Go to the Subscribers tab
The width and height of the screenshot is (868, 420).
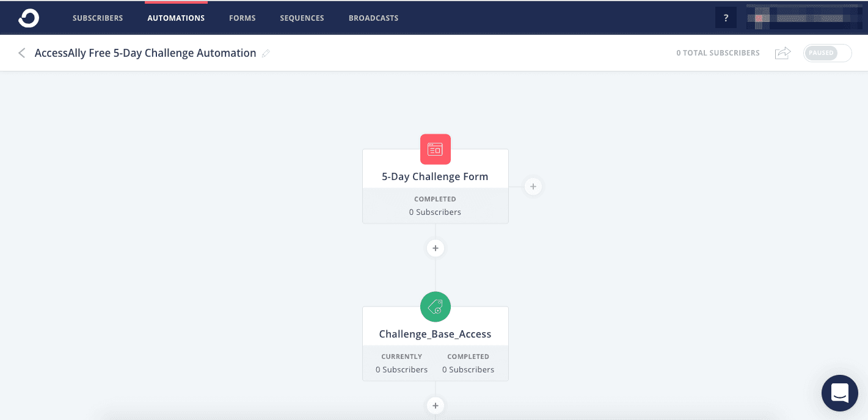point(98,18)
